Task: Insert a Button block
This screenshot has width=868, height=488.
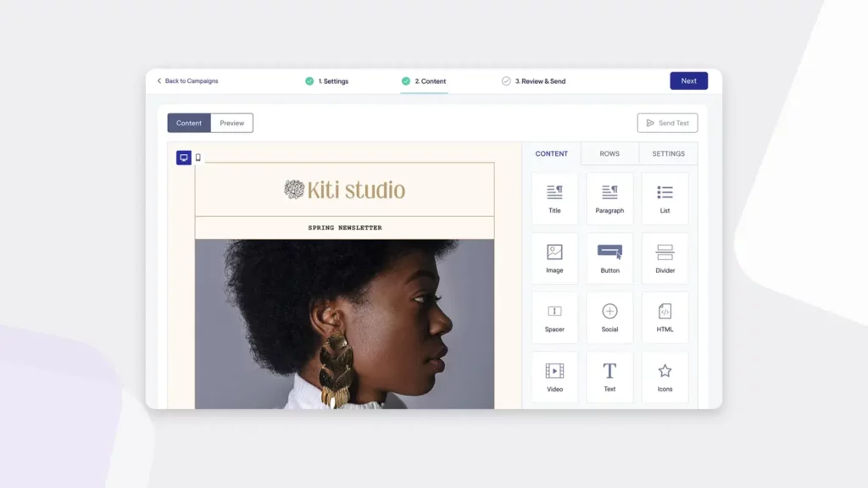Action: (x=609, y=258)
